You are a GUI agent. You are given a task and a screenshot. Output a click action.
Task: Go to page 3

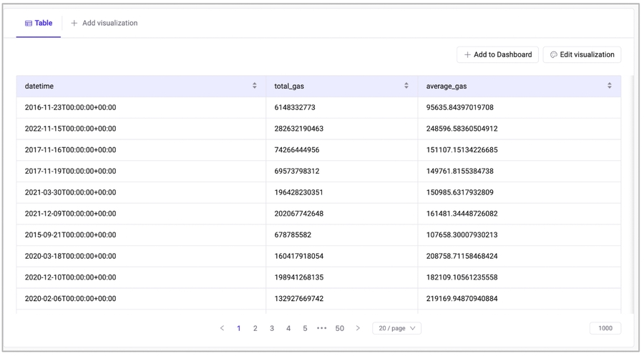point(272,328)
